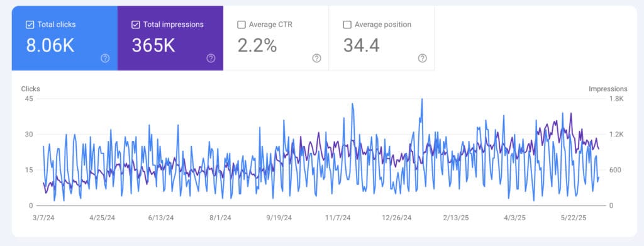Click the 8/1/24 date label
Screen dimensions: 644x246
[x=220, y=218]
